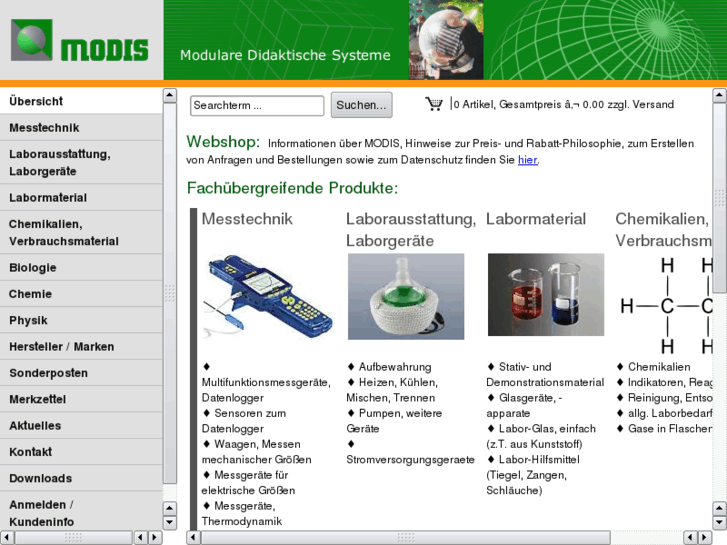The width and height of the screenshot is (727, 545).
Task: Open the heating mantle flask image
Action: (406, 296)
